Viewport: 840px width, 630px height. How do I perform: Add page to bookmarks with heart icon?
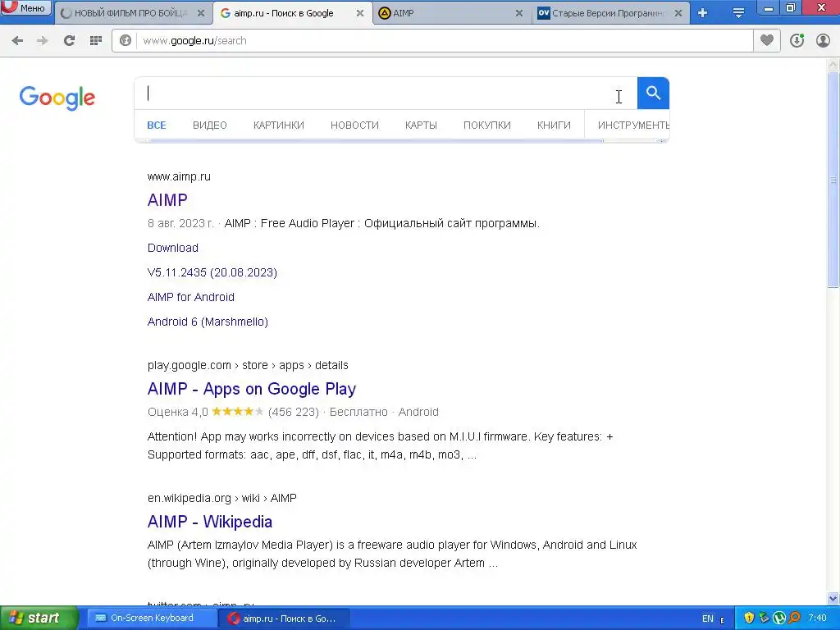(x=767, y=40)
